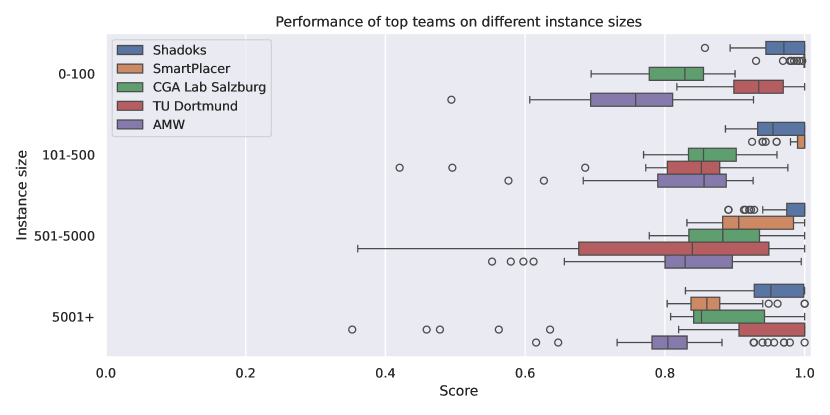Select the "101-500" instance size tick label

point(68,155)
